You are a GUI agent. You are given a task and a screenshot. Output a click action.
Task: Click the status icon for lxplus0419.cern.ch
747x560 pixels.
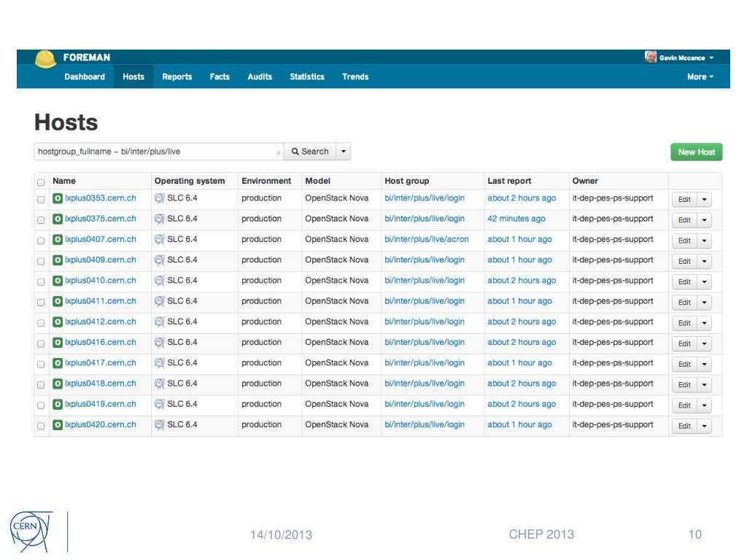point(58,404)
